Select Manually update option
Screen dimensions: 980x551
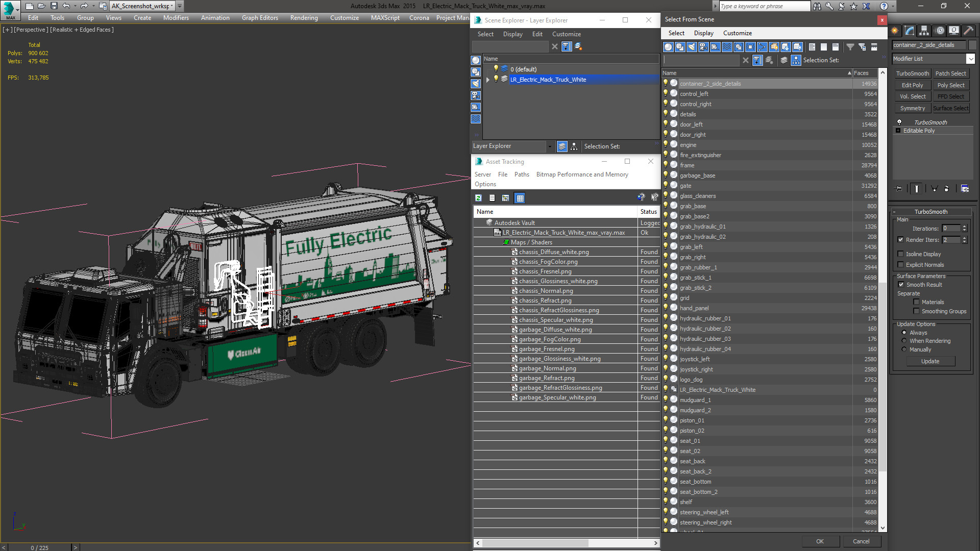[x=904, y=349]
